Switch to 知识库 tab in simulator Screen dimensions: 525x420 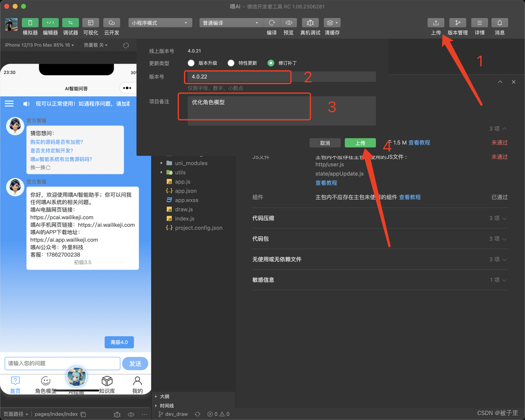click(107, 385)
